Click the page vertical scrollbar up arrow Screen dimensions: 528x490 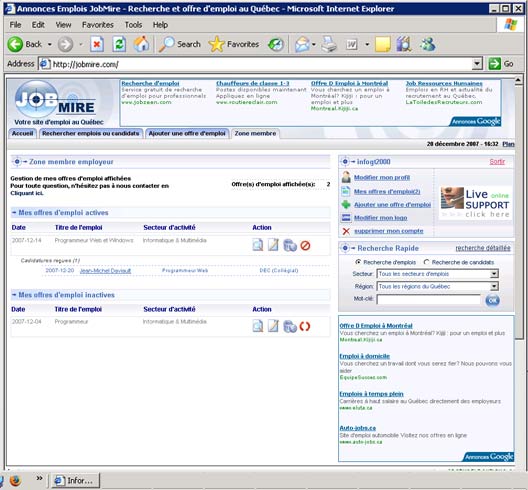tap(519, 80)
